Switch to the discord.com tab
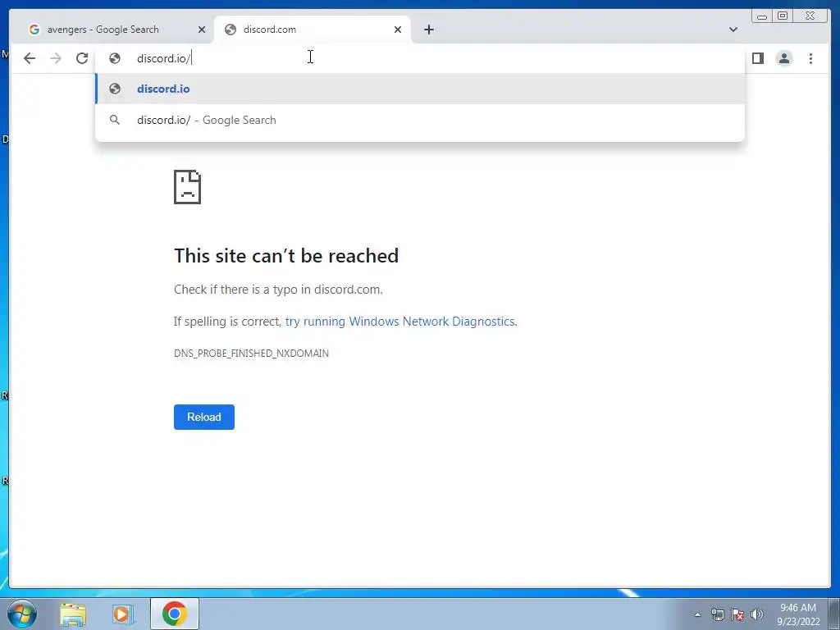The width and height of the screenshot is (840, 630). click(x=313, y=30)
